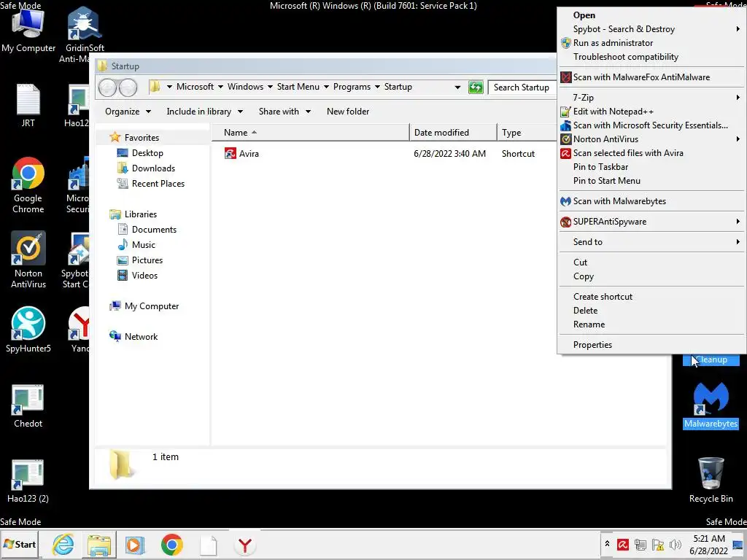
Task: Open Norton AntiVirus desktop shortcut
Action: click(28, 260)
